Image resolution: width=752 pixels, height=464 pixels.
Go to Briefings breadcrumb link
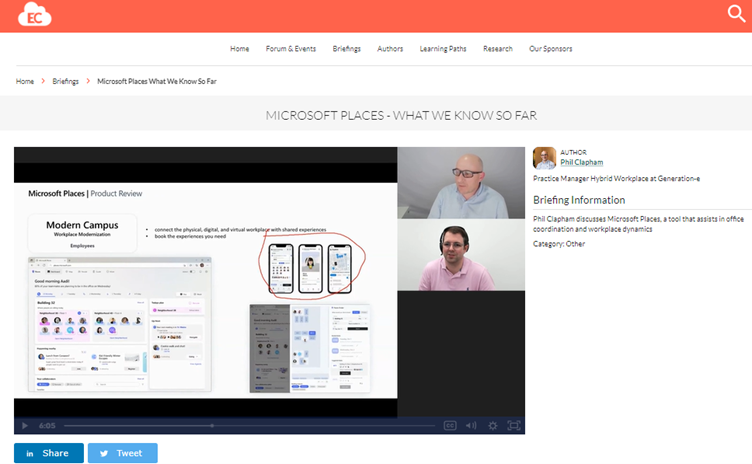(65, 82)
